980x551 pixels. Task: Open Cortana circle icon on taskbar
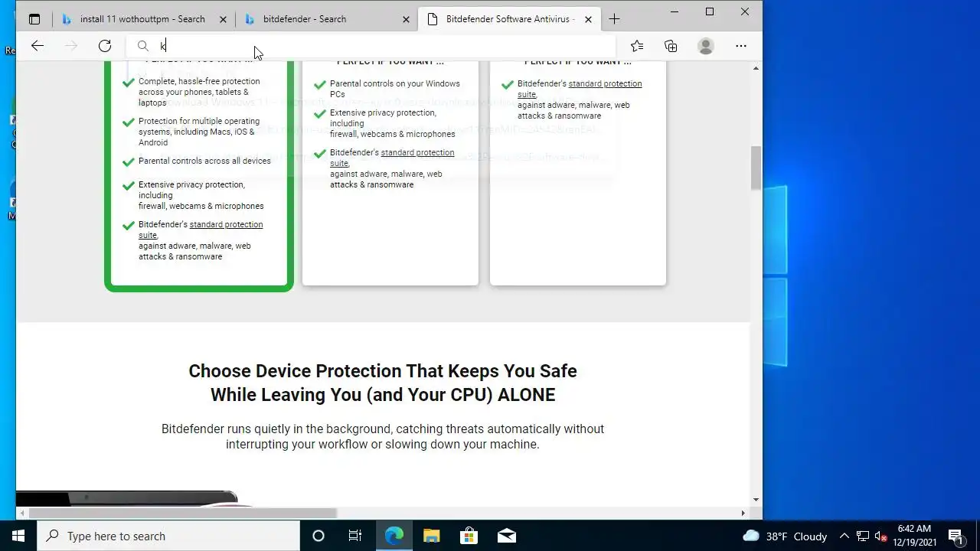318,536
